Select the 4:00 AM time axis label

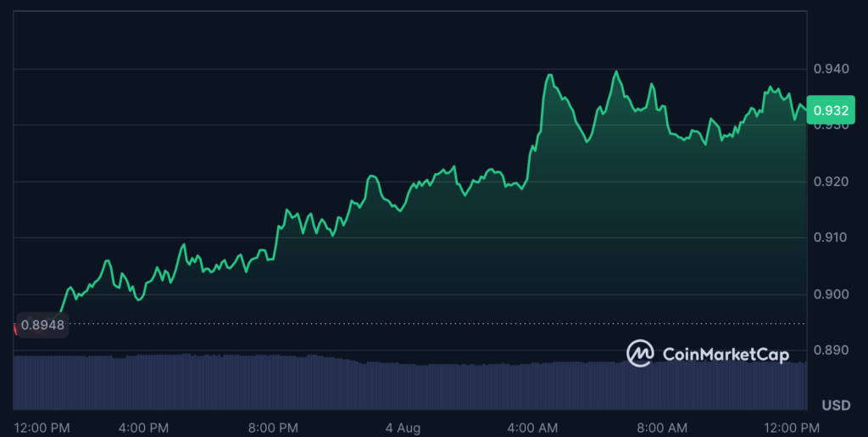(532, 426)
